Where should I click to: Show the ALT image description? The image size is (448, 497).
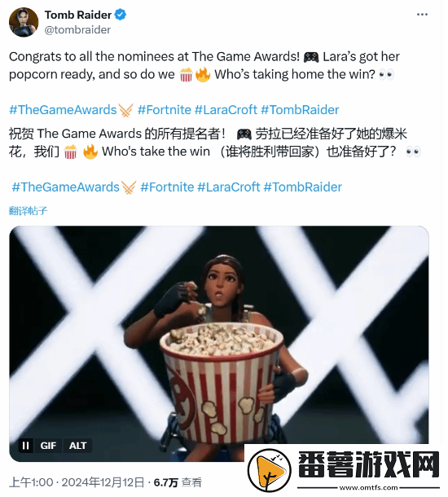(x=77, y=446)
